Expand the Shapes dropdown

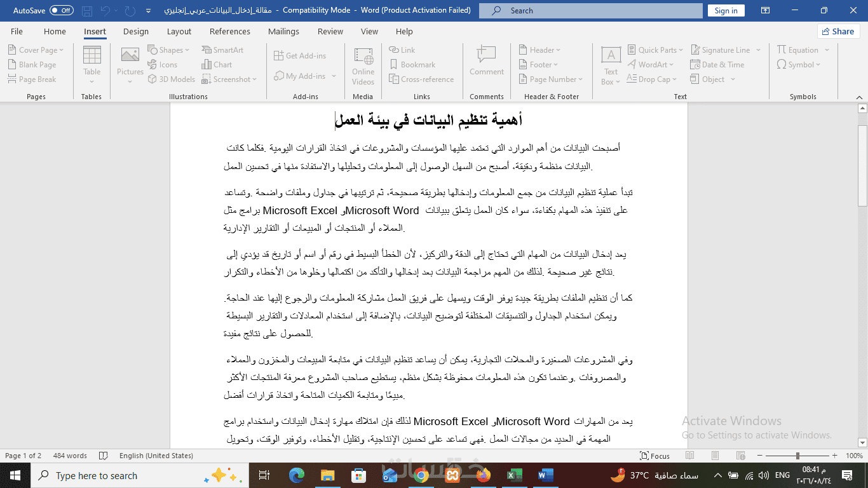click(170, 50)
